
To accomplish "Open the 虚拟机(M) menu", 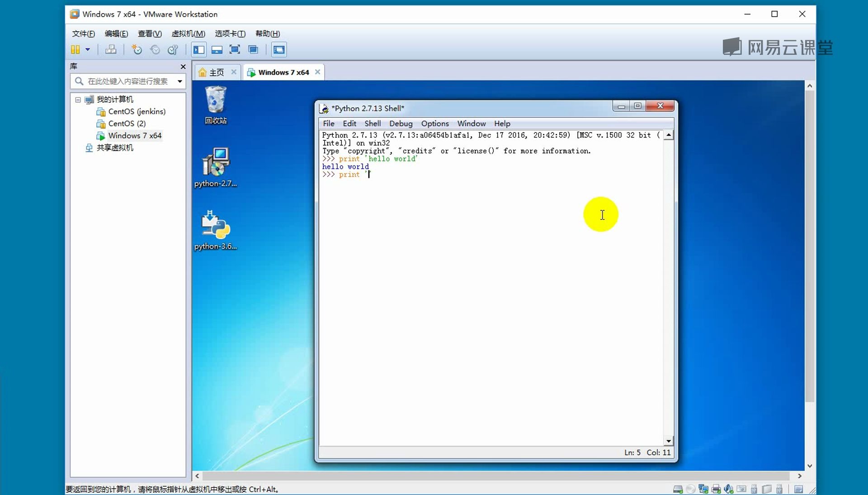I will [188, 33].
